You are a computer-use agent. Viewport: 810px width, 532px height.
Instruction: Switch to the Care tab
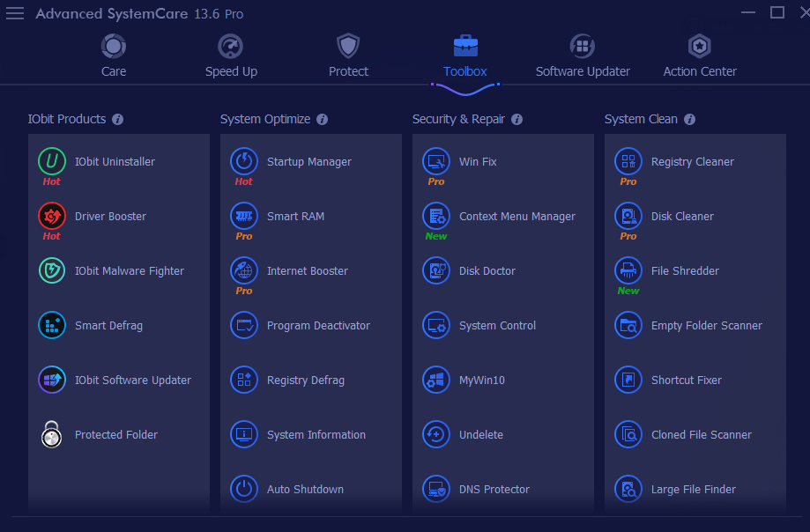pos(113,55)
